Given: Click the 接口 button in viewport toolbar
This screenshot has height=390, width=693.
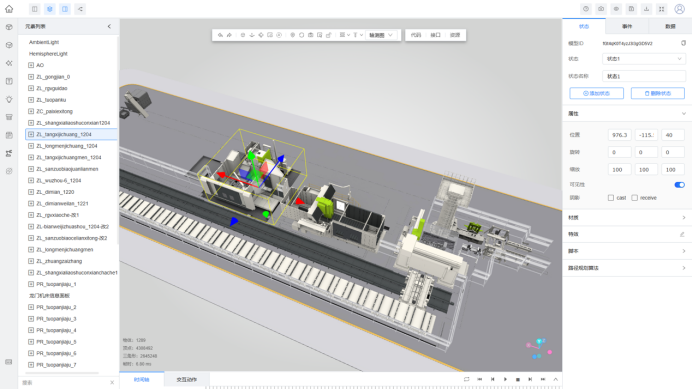Looking at the screenshot, I should [435, 35].
